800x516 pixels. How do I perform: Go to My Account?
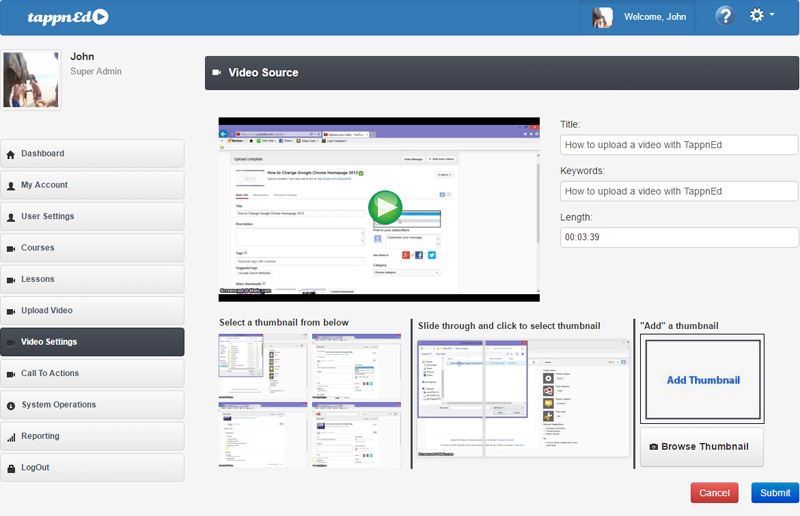tap(92, 185)
